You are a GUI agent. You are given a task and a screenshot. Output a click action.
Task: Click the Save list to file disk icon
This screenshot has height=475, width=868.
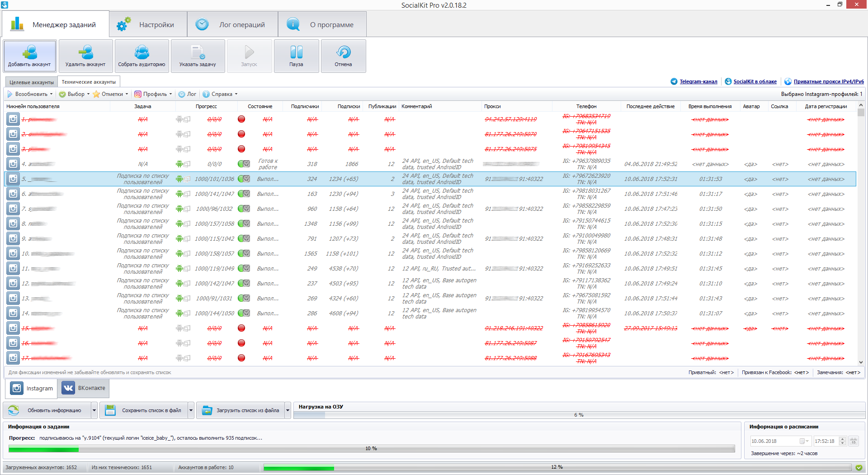pos(110,410)
